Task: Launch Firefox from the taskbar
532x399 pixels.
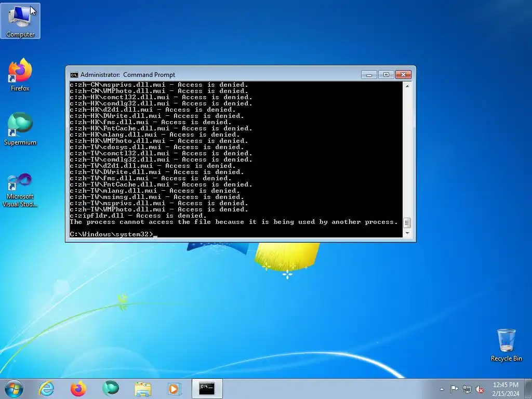Action: (x=78, y=389)
